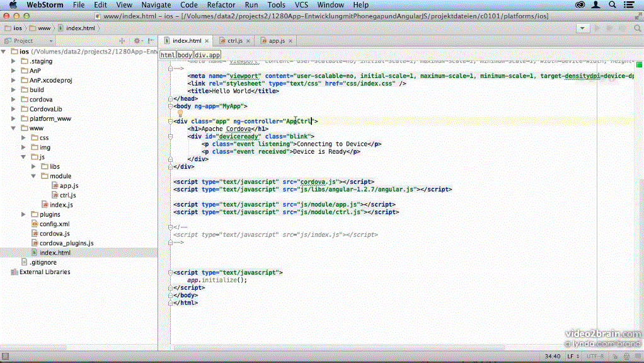The image size is (644, 363).
Task: Hide the Project tool window
Action: (x=151, y=41)
